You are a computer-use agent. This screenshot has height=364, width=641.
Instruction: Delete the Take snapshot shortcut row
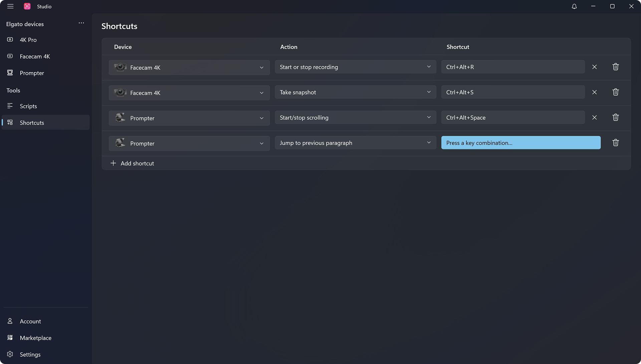616,92
